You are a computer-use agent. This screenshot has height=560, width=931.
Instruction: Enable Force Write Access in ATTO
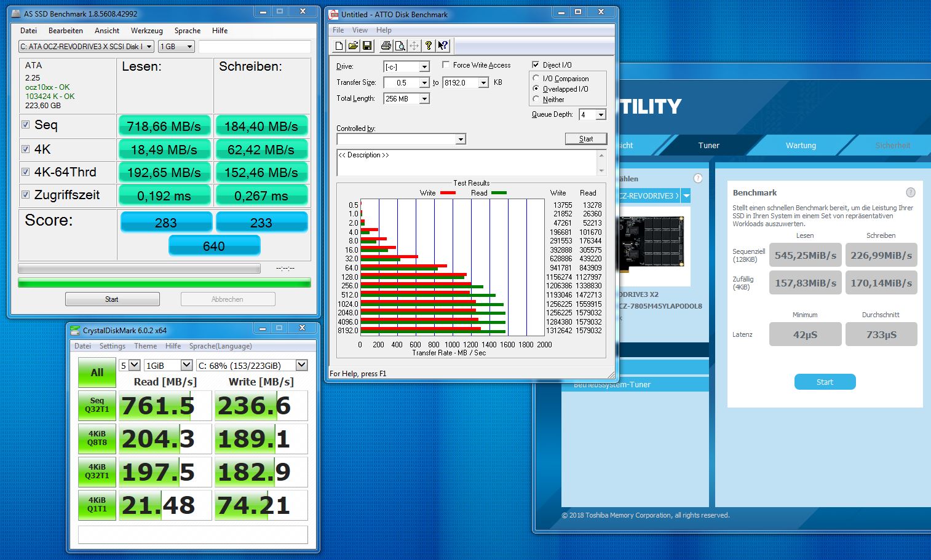[446, 65]
